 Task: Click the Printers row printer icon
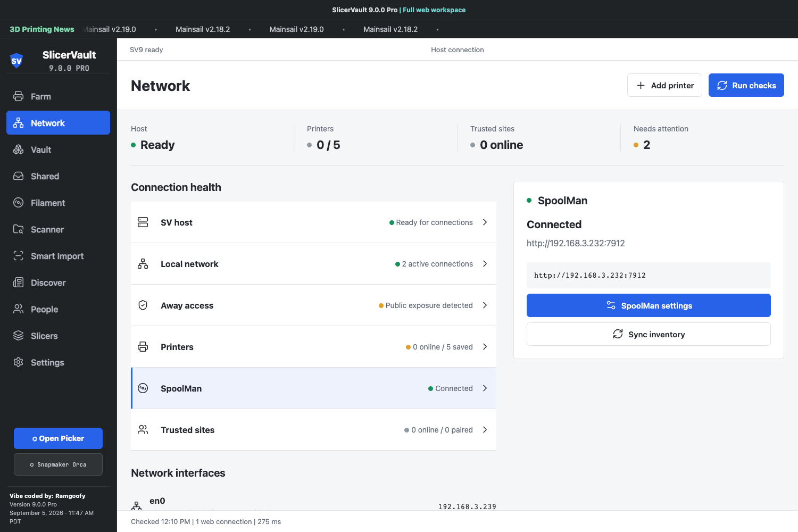point(143,347)
